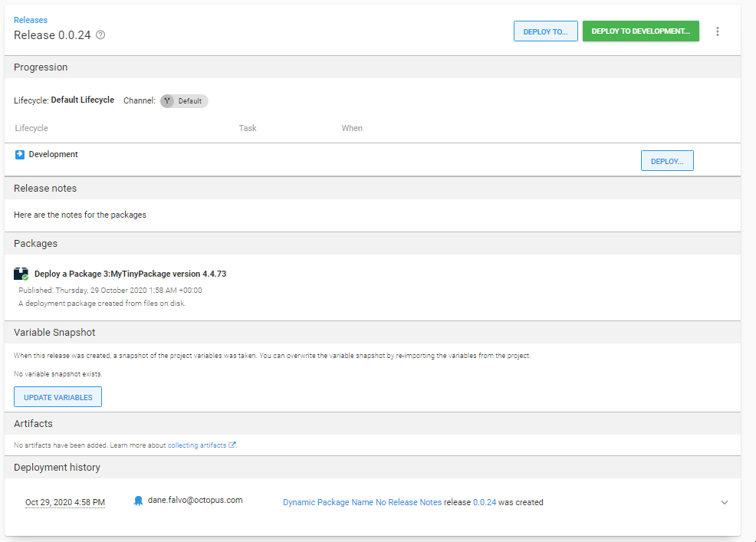
Task: Expand the deployment history entry chevron
Action: tap(724, 502)
